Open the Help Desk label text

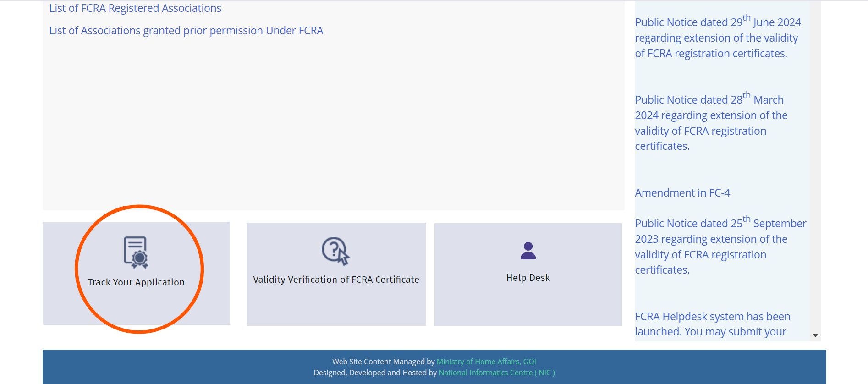pyautogui.click(x=528, y=278)
